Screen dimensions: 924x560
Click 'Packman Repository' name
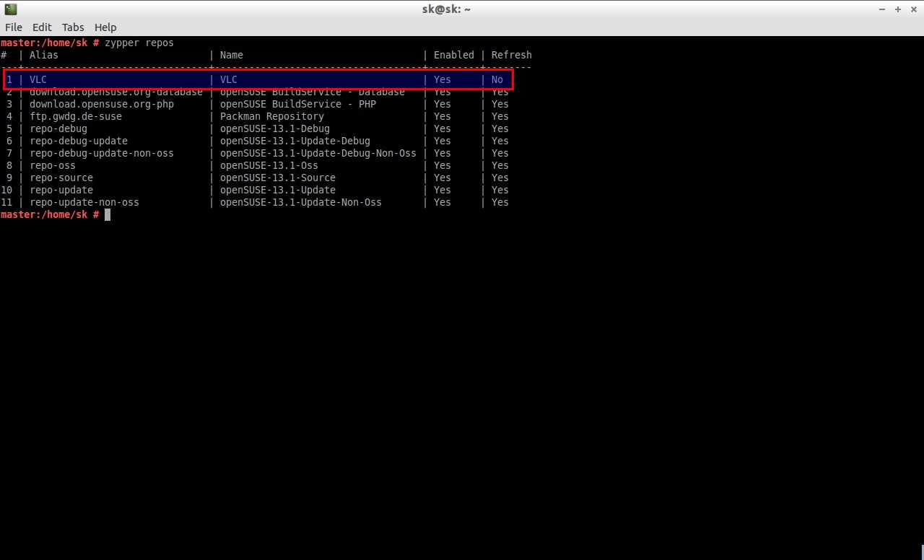click(272, 116)
